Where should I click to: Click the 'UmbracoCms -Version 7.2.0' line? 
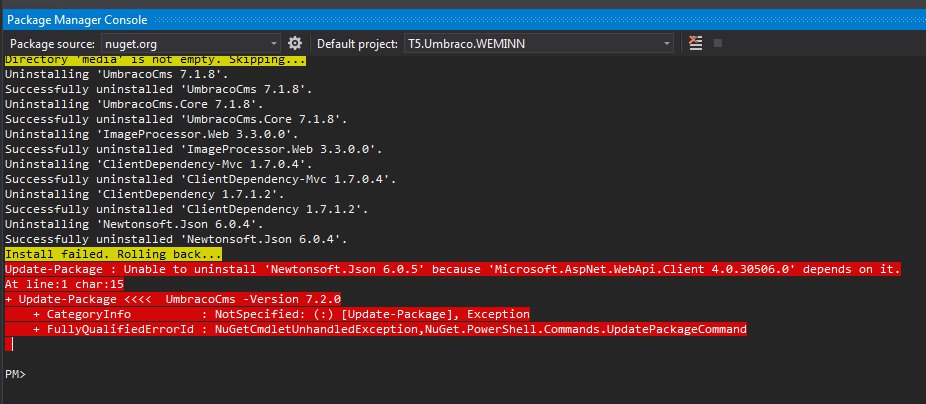173,299
